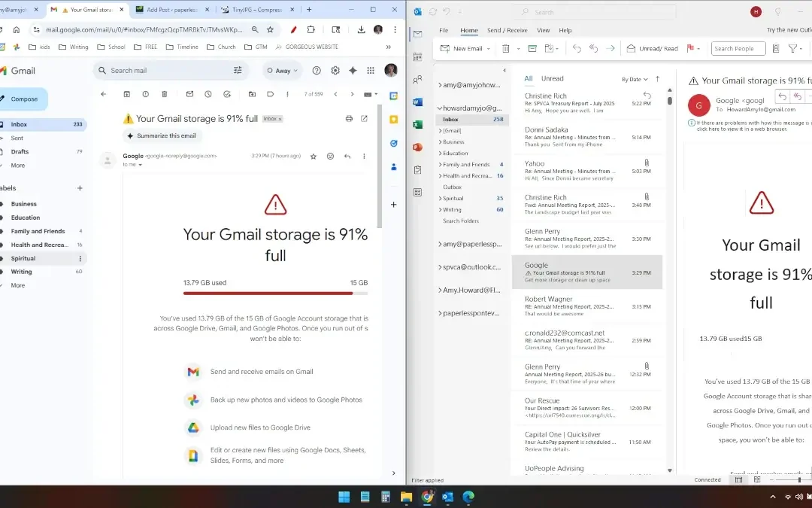
Task: Open the Google apps grid
Action: coord(371,71)
